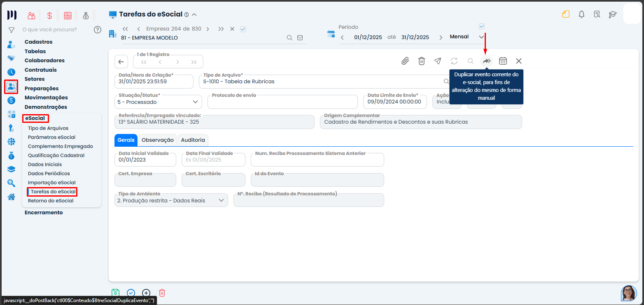The height and width of the screenshot is (305, 644).
Task: Click the paperclip attachment icon
Action: click(405, 61)
